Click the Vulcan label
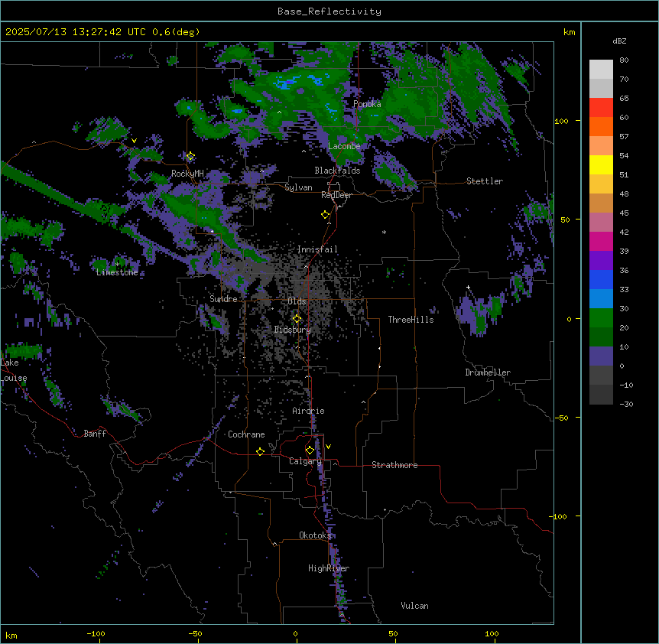The width and height of the screenshot is (659, 644). (x=414, y=606)
